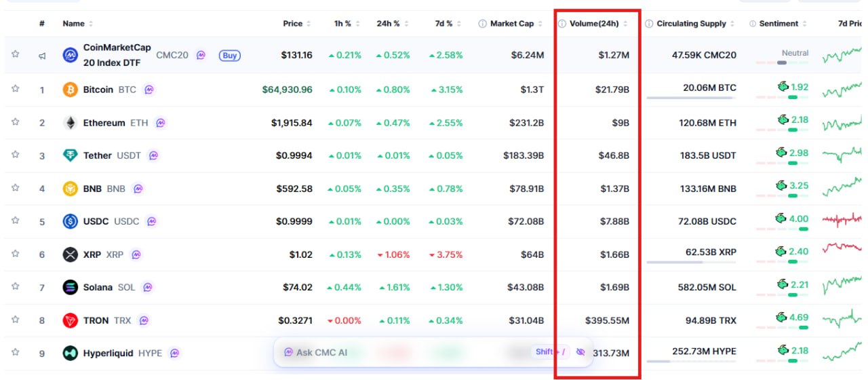Click the CoinMarketCap 20 Index logo

71,55
